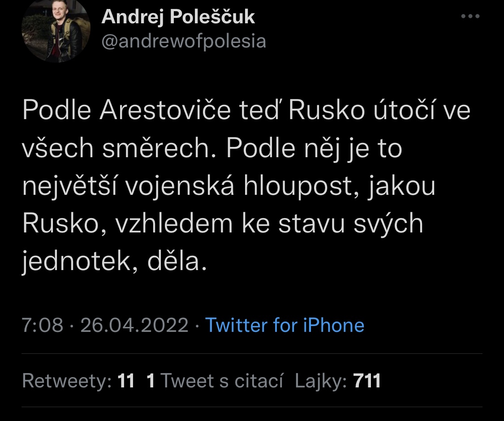
Task: Open the three-dot more options menu
Action: [470, 17]
